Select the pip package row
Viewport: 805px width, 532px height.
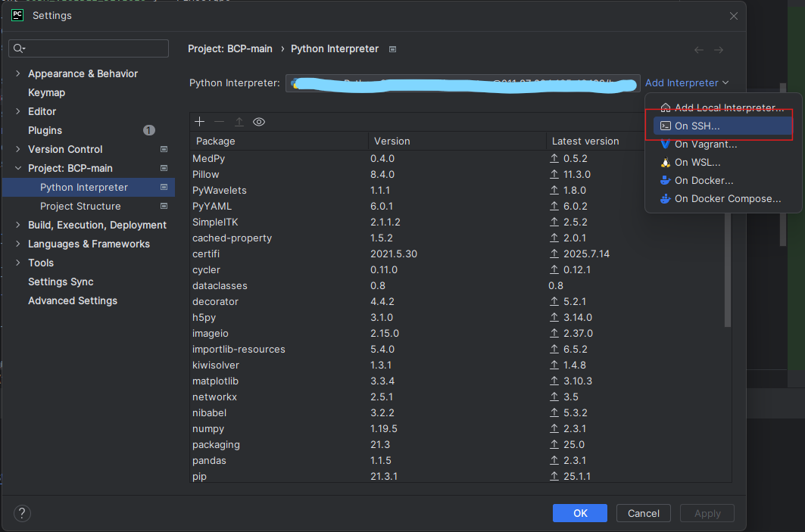pos(457,476)
